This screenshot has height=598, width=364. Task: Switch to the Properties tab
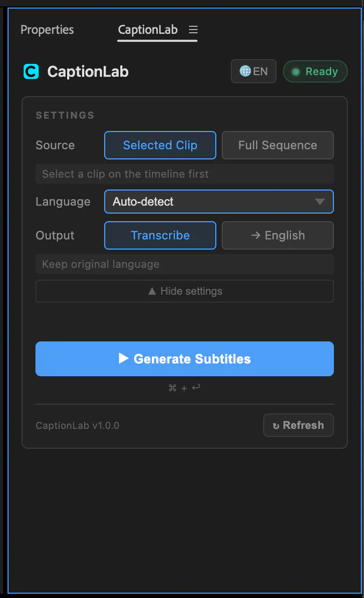pyautogui.click(x=47, y=30)
